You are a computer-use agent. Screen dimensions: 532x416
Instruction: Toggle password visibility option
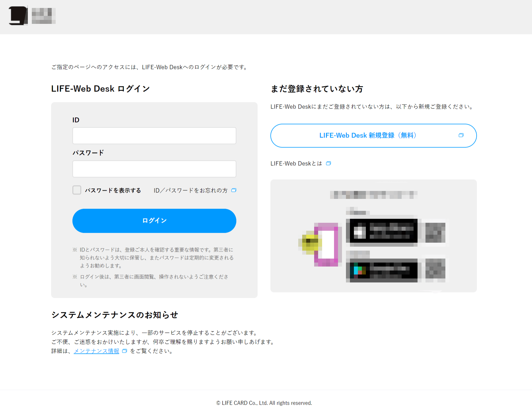point(77,190)
